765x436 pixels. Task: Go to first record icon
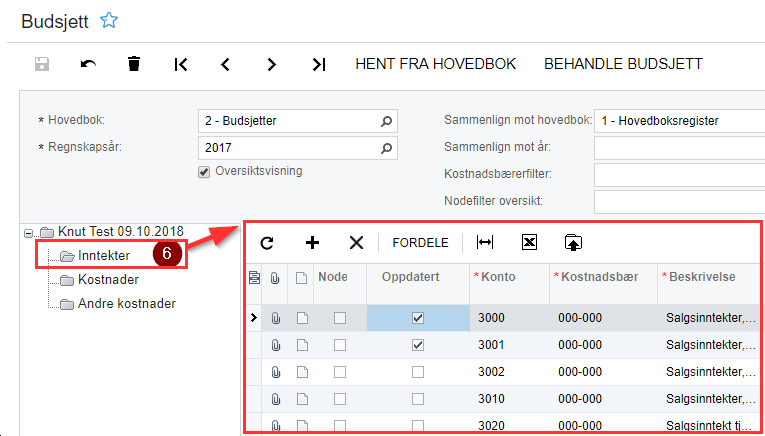(x=180, y=64)
